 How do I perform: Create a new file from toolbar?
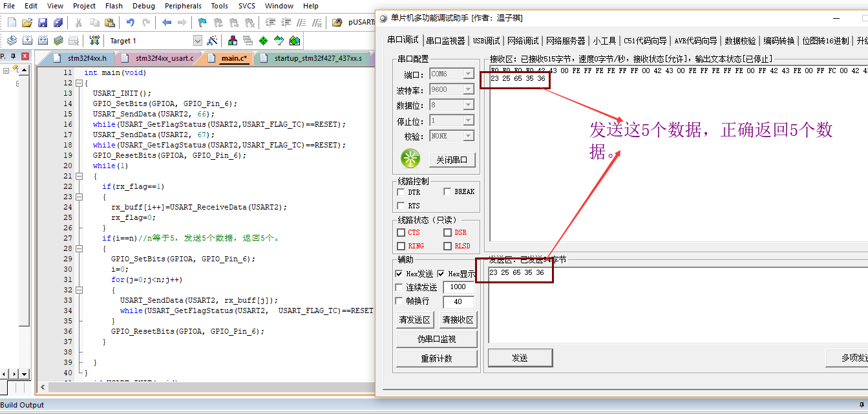pos(12,23)
